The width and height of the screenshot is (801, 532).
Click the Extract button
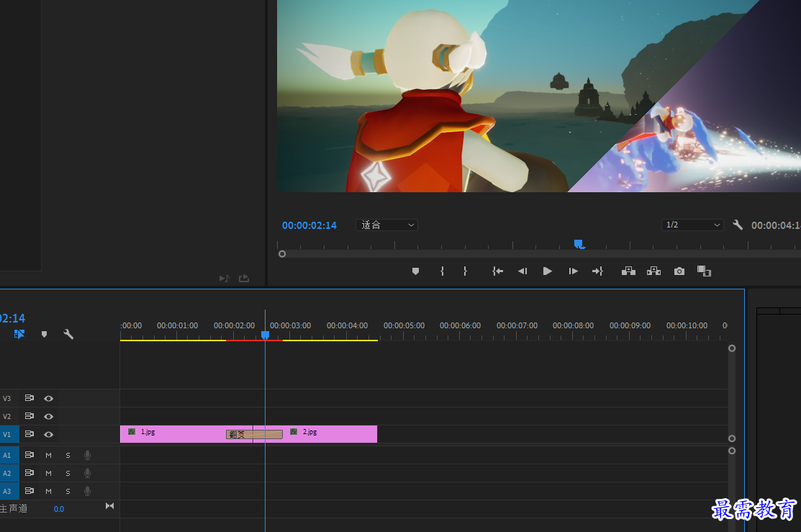coord(654,271)
